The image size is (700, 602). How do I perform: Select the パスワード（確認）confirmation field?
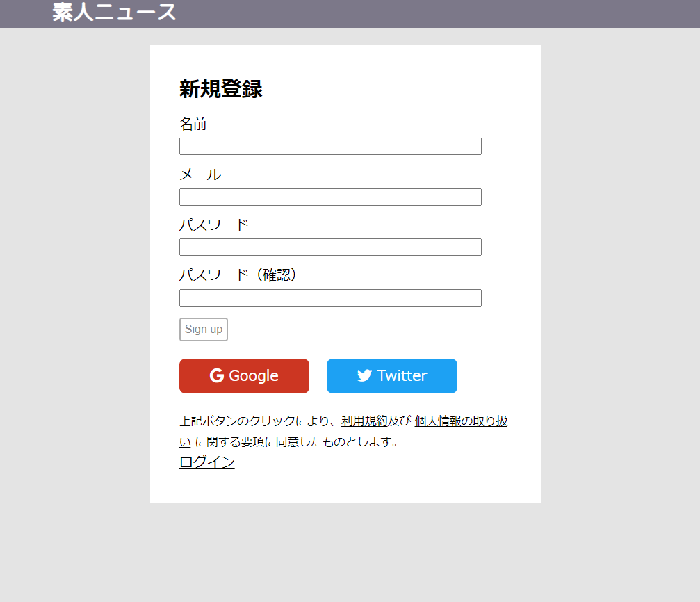[x=329, y=298]
